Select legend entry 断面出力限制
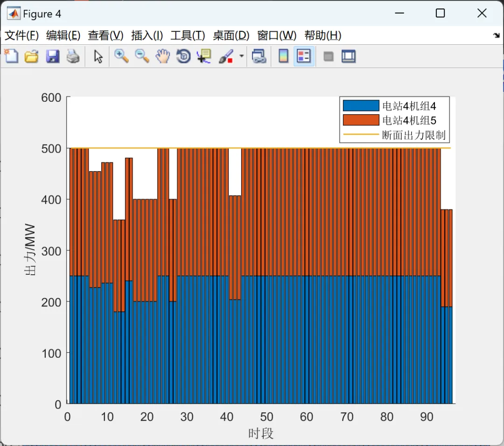This screenshot has height=446, width=504. tap(413, 135)
